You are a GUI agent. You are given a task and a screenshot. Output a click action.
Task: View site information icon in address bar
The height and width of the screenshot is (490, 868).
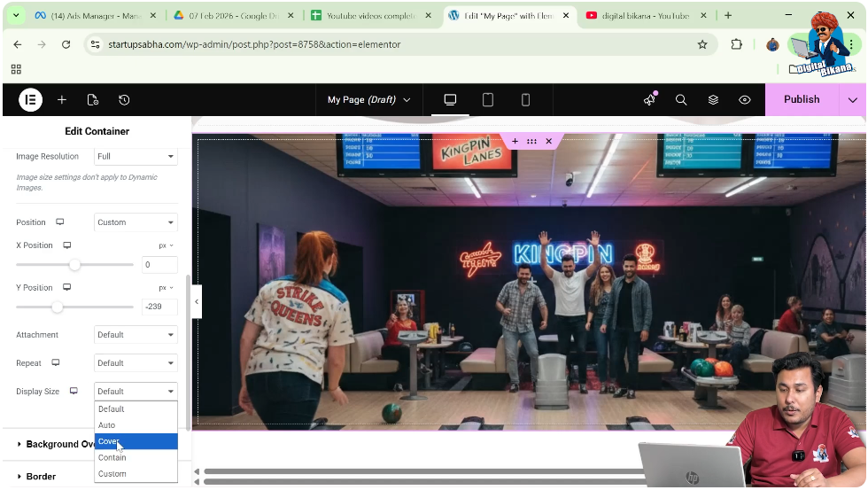(96, 44)
